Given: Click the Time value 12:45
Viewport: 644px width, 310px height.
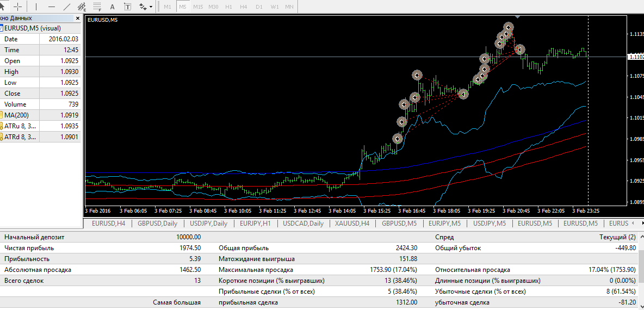Looking at the screenshot, I should [x=71, y=49].
